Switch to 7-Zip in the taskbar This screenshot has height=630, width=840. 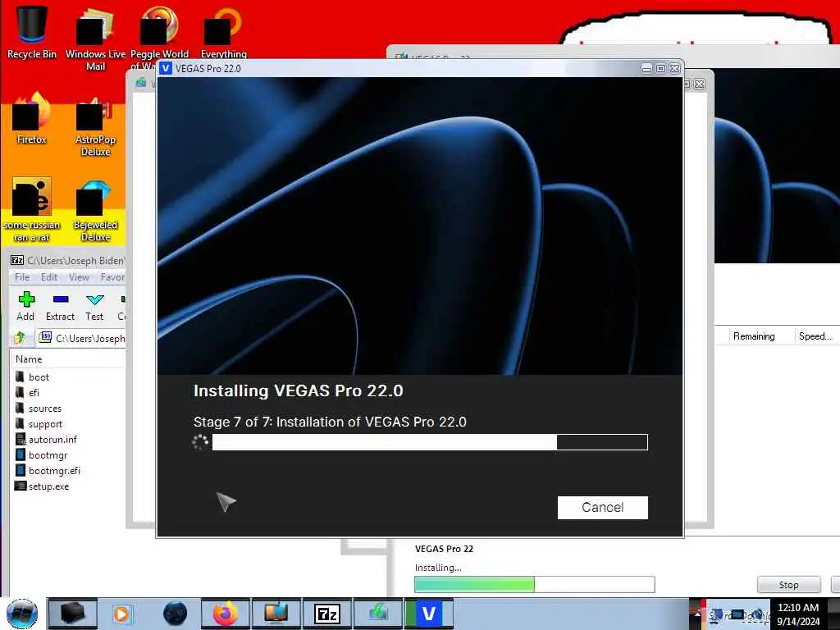point(326,614)
